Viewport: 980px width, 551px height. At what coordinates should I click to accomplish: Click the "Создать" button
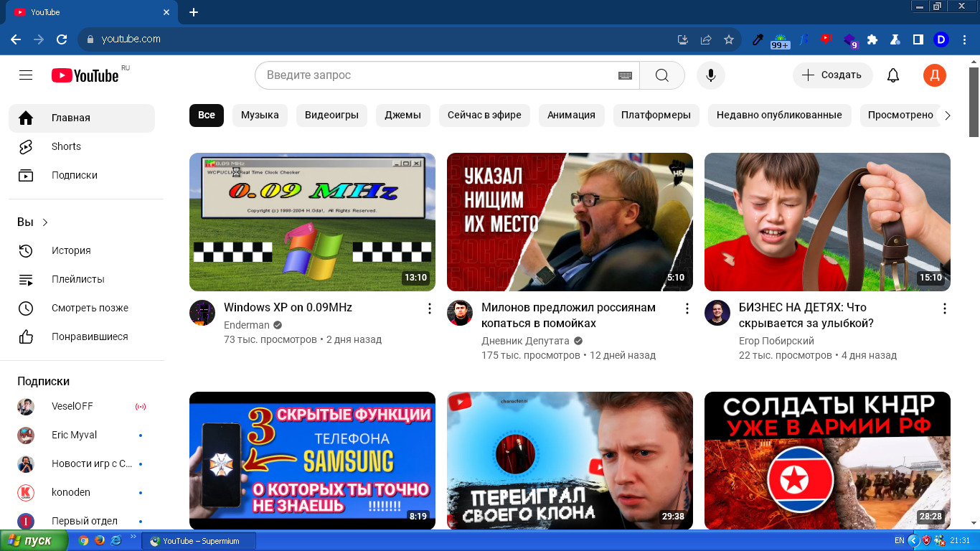(x=832, y=75)
